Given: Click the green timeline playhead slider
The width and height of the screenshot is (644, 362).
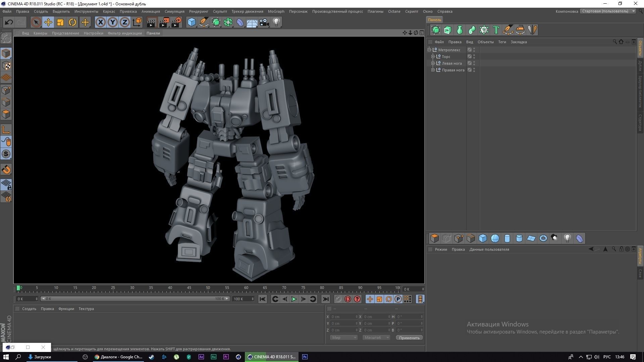Looking at the screenshot, I should 19,288.
